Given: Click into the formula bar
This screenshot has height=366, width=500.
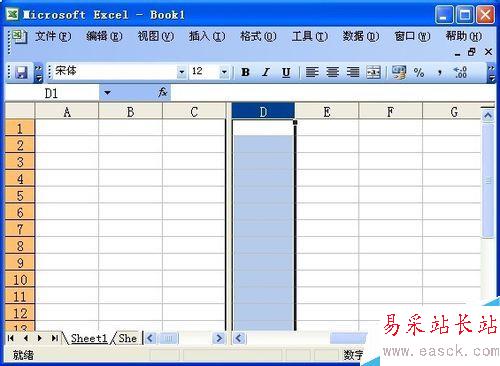Looking at the screenshot, I should coord(333,93).
